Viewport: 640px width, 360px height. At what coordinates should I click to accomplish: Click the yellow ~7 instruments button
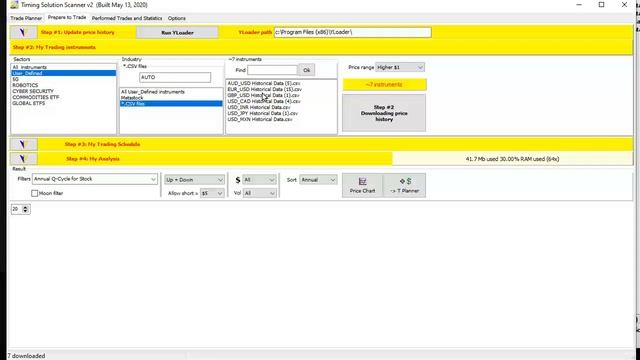tap(384, 85)
